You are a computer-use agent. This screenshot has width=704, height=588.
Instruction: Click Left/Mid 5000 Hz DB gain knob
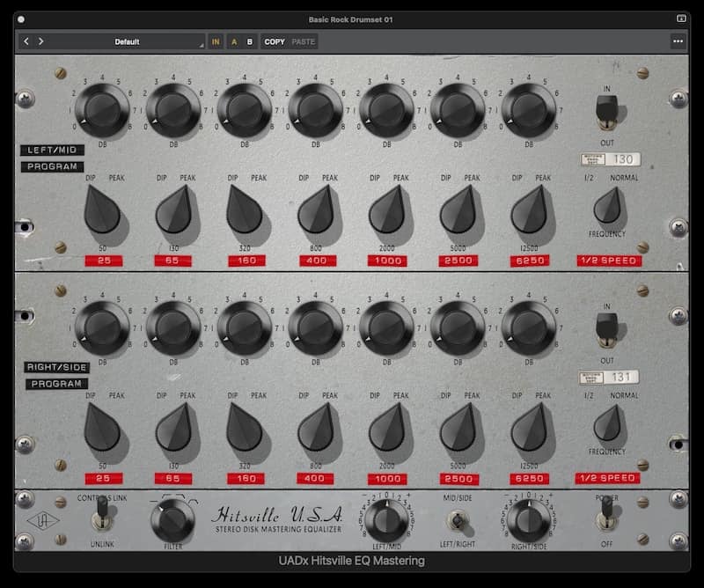point(458,110)
